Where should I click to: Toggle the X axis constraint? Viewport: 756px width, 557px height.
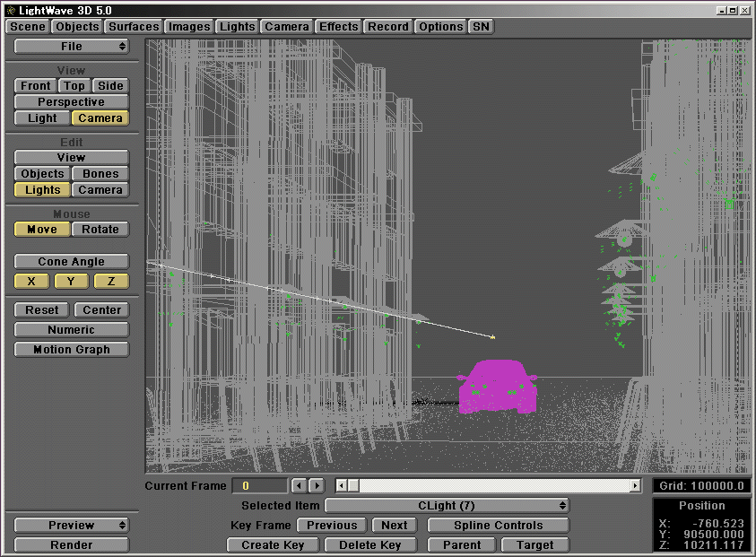point(31,281)
